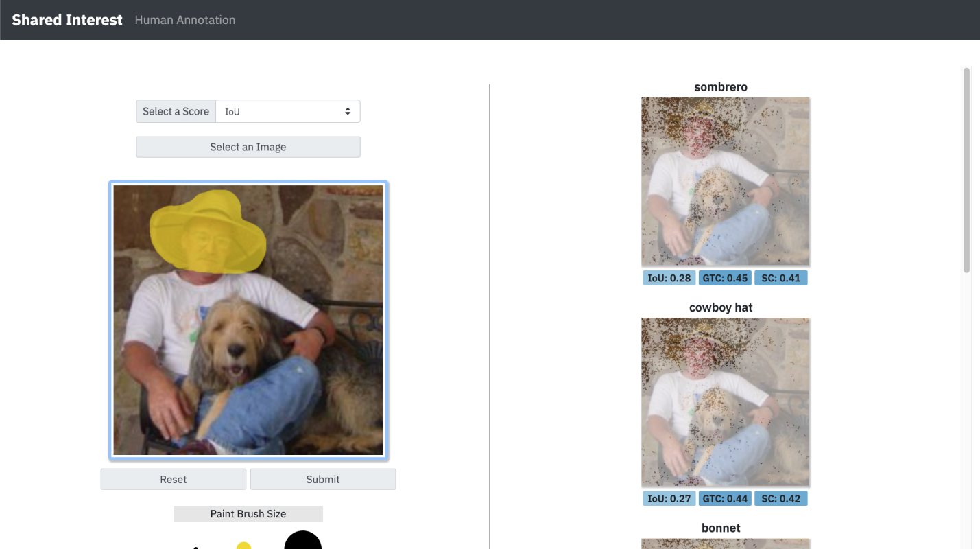
Task: Click the SC: 0.41 score badge
Action: tap(780, 277)
